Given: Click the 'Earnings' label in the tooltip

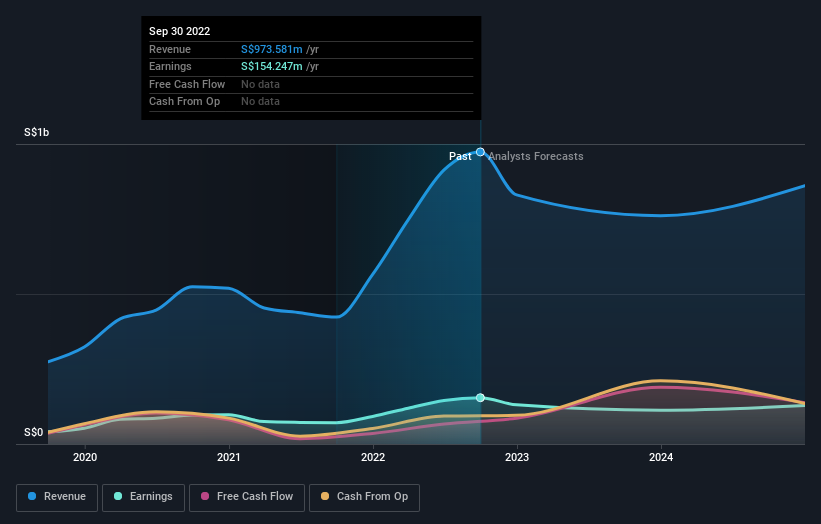Looking at the screenshot, I should tap(170, 66).
